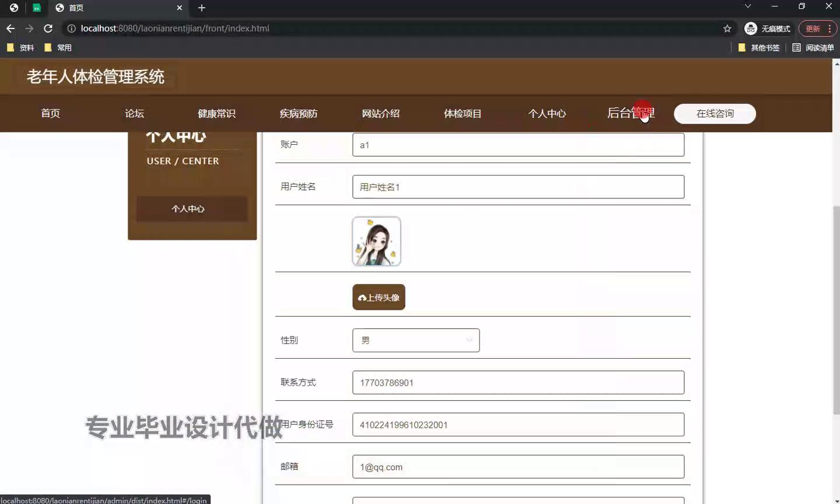
Task: Reload the page with refresh icon
Action: (48, 29)
